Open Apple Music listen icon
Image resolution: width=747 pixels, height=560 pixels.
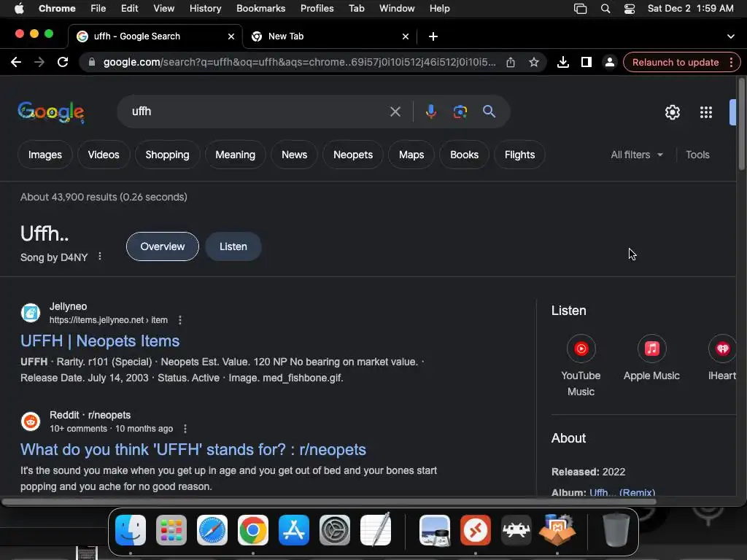click(651, 349)
